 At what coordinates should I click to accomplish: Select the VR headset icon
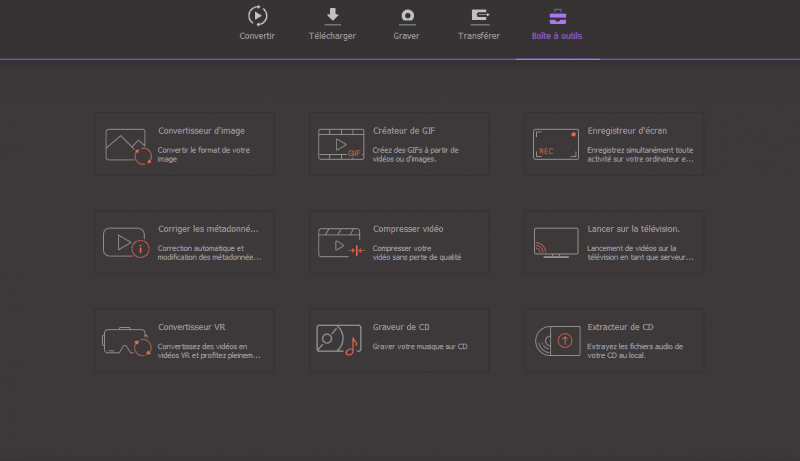point(127,341)
